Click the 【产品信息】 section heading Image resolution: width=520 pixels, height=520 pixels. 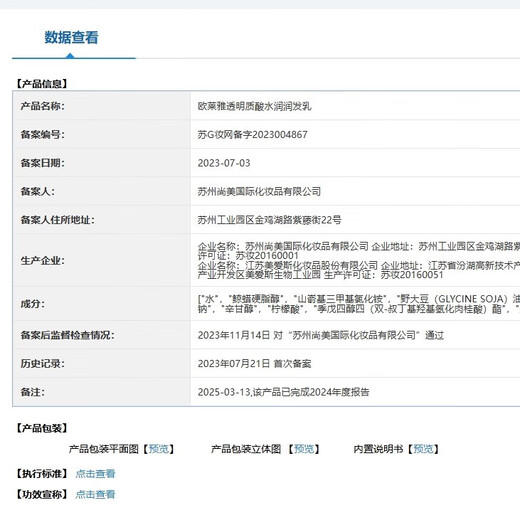coord(42,84)
